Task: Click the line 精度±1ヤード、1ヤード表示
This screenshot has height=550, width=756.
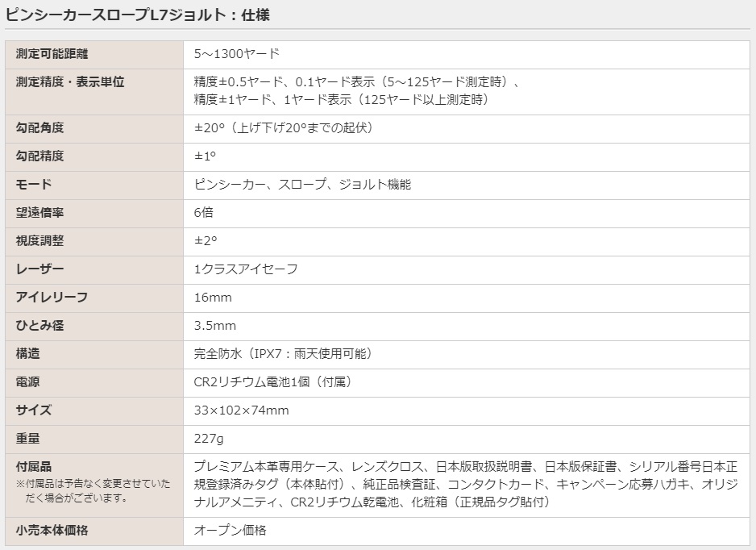Action: tap(272, 99)
